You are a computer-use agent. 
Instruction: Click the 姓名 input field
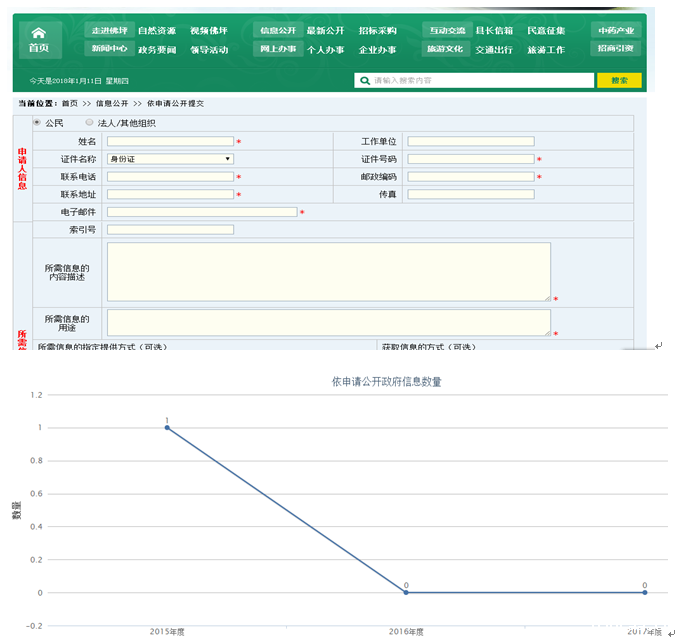tap(170, 142)
